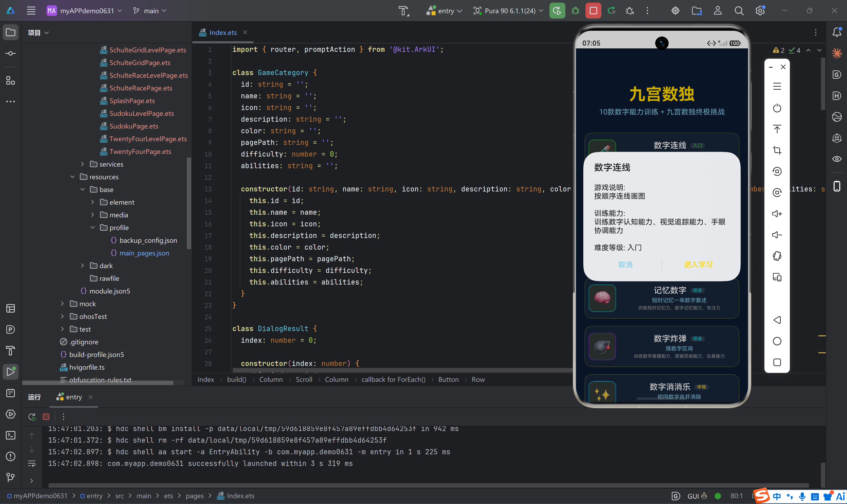Open main_pages.json in project tree
Screen dimensions: 847x504
click(x=144, y=253)
